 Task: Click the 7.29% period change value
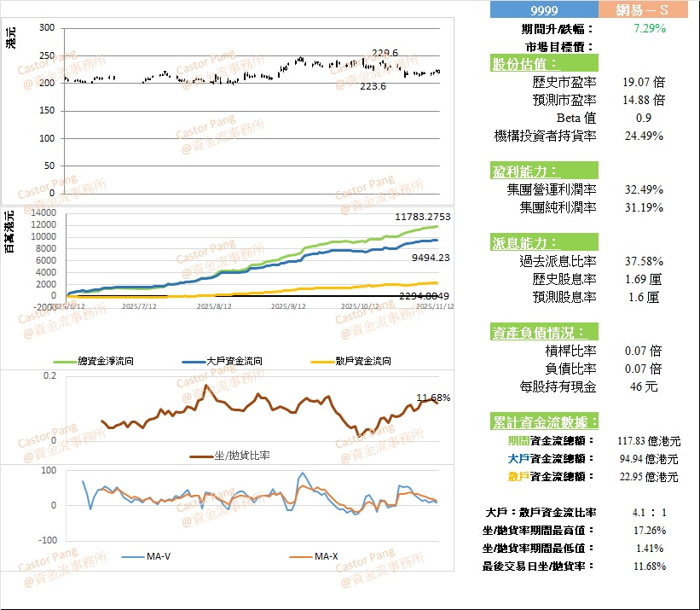(651, 28)
